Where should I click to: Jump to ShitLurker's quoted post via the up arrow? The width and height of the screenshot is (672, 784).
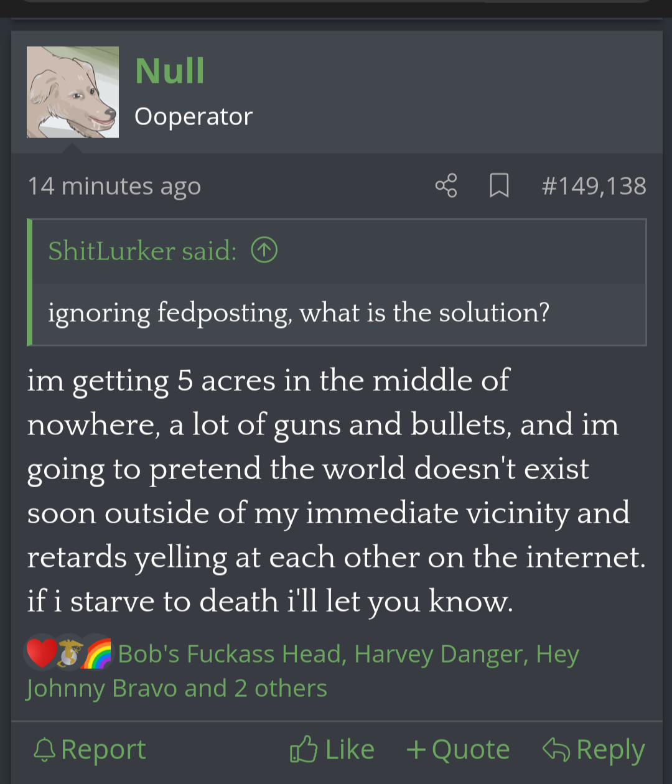click(x=264, y=251)
